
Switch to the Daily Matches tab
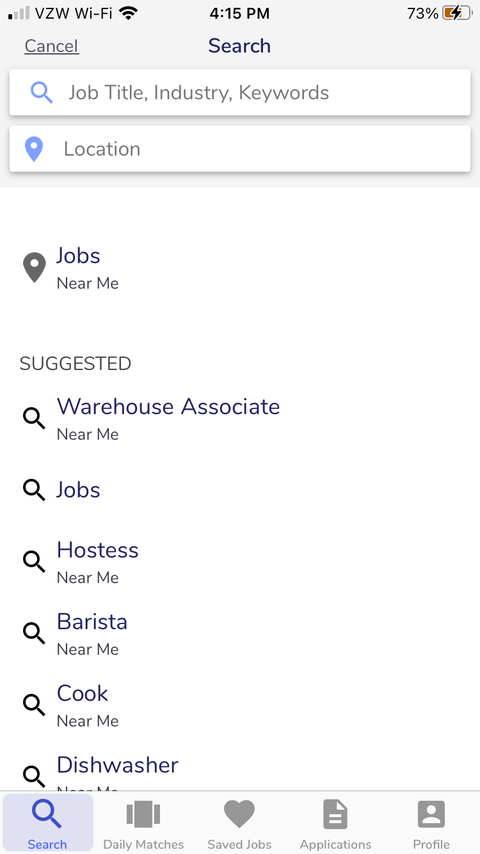pyautogui.click(x=143, y=824)
